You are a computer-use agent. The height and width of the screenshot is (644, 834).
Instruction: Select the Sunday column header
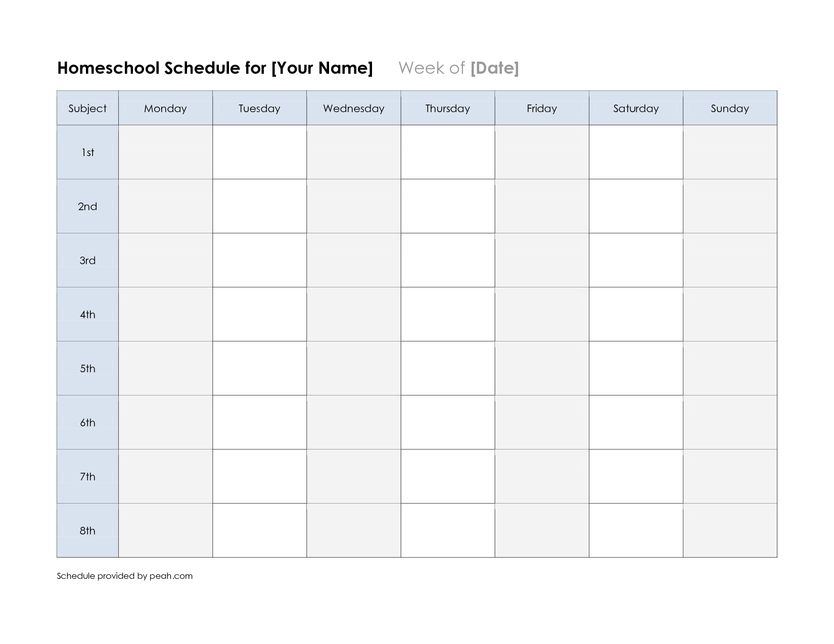point(729,108)
